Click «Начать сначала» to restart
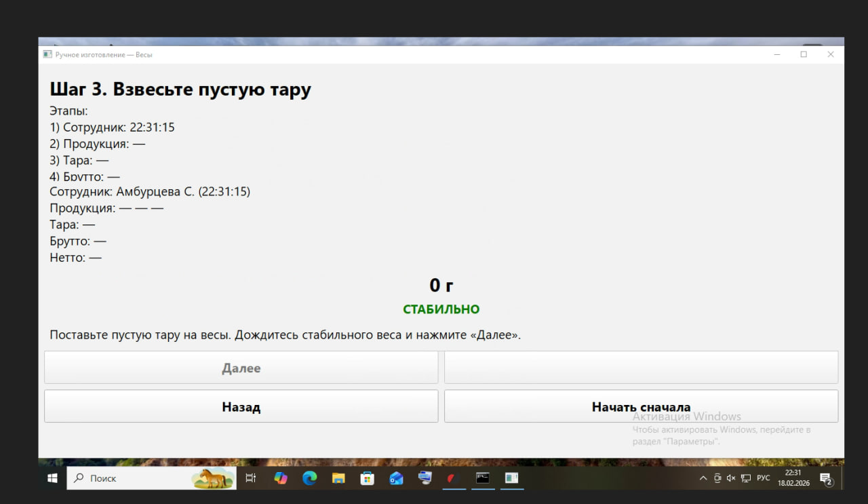 (x=641, y=406)
